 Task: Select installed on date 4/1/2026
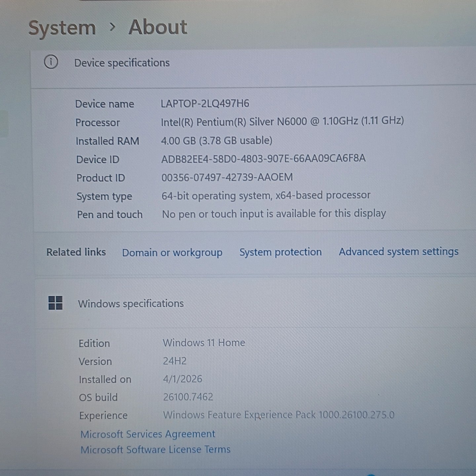[x=182, y=379]
